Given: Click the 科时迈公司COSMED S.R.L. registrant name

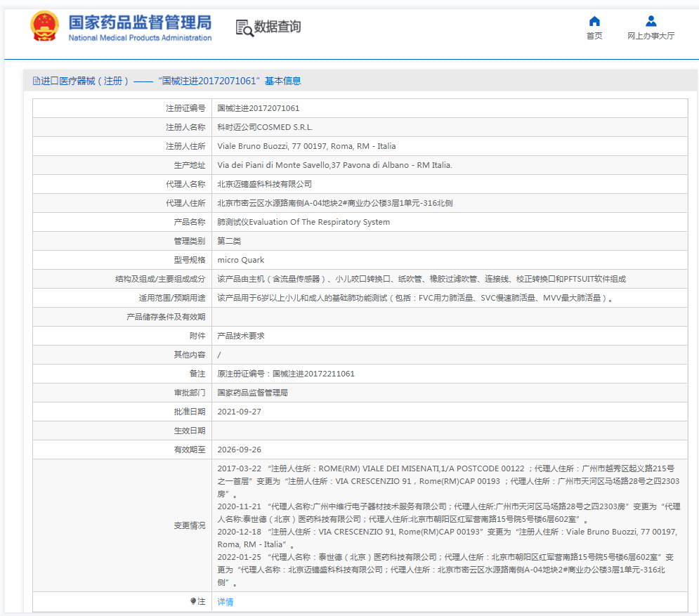Looking at the screenshot, I should [x=265, y=127].
